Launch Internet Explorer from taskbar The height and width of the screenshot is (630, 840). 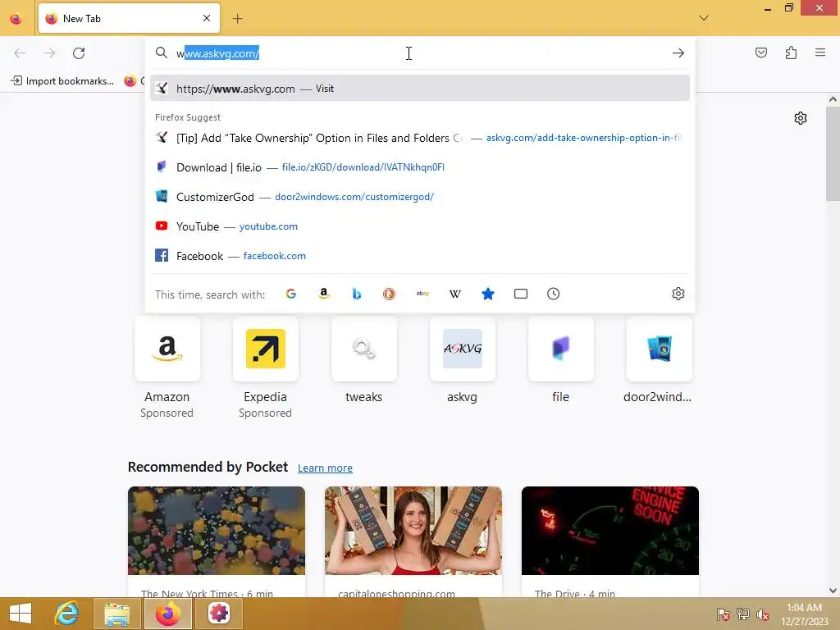67,614
